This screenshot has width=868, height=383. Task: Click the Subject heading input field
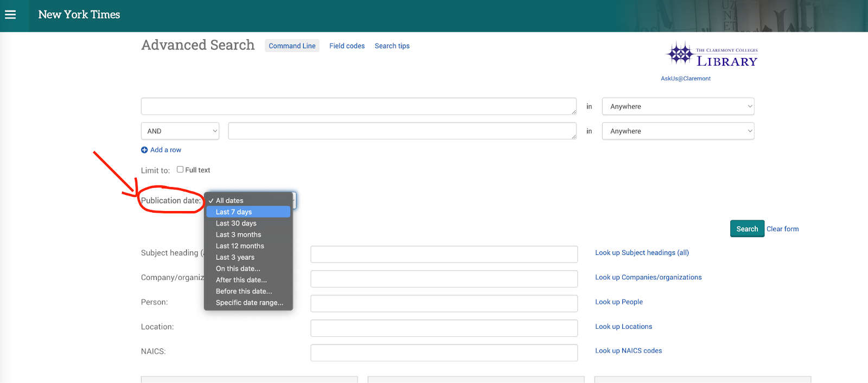pyautogui.click(x=444, y=254)
